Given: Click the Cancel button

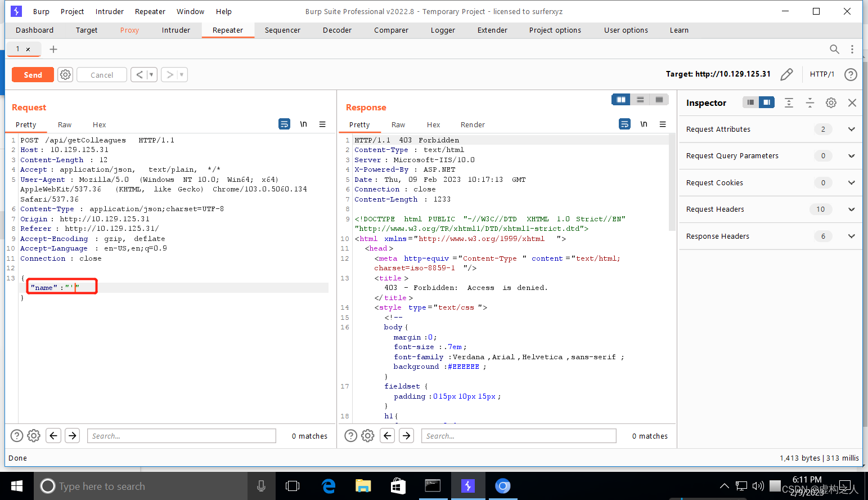Looking at the screenshot, I should click(102, 75).
